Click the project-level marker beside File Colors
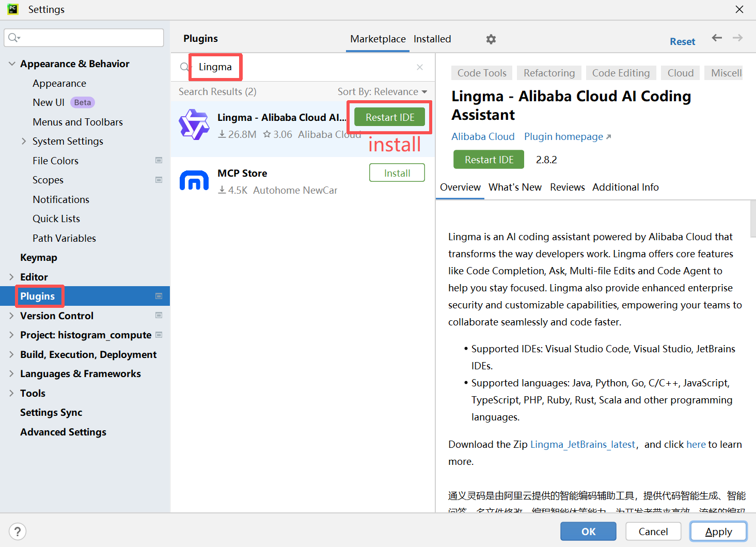This screenshot has height=547, width=756. point(159,161)
